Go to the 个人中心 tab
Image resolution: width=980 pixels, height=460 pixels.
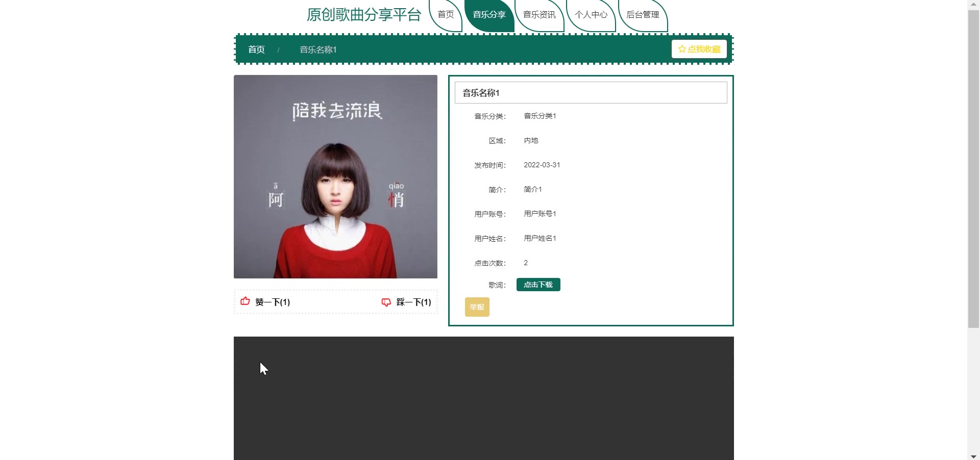click(x=591, y=15)
